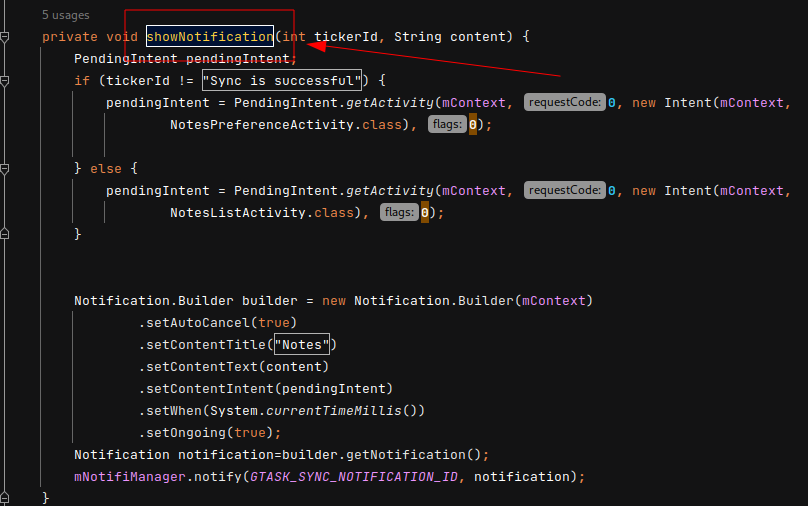
Task: Click the showNotification method name
Action: [210, 37]
